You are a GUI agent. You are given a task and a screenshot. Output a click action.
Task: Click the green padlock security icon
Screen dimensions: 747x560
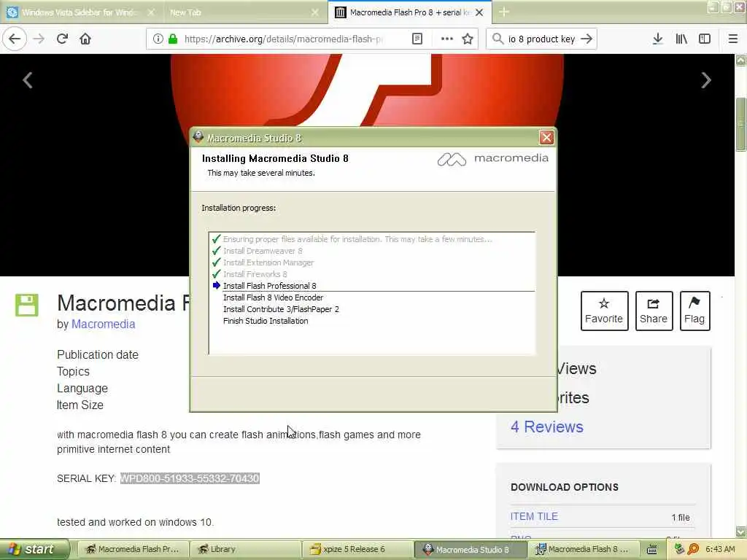click(173, 39)
